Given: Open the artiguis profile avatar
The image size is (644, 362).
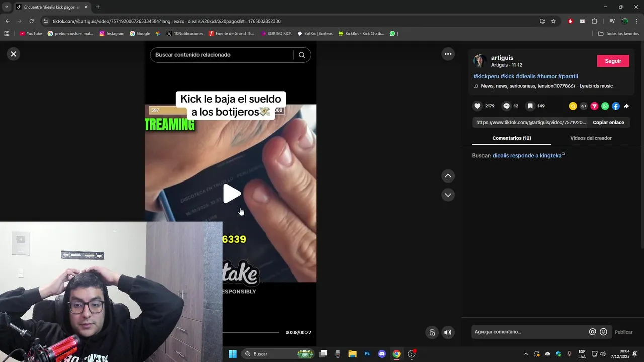Looking at the screenshot, I should (479, 61).
